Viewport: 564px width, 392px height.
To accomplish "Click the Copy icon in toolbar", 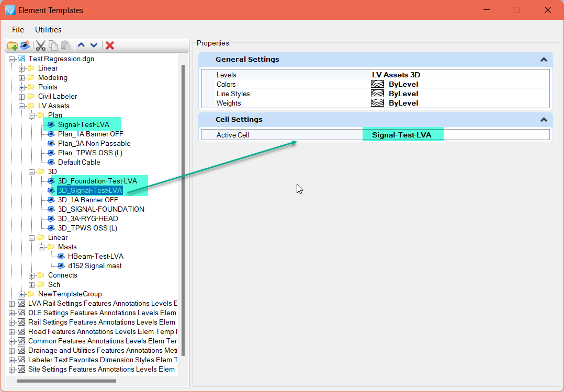I will coord(53,45).
